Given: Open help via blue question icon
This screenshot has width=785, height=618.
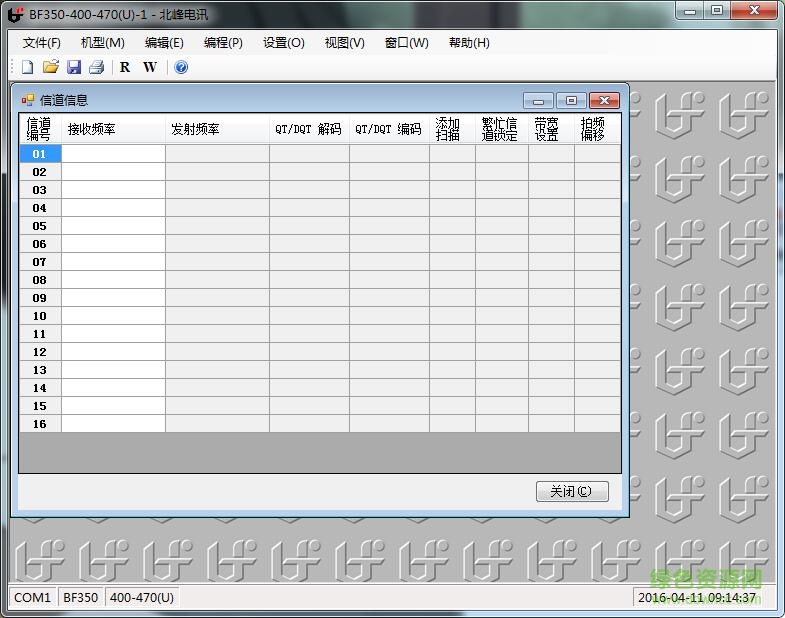Looking at the screenshot, I should point(181,67).
